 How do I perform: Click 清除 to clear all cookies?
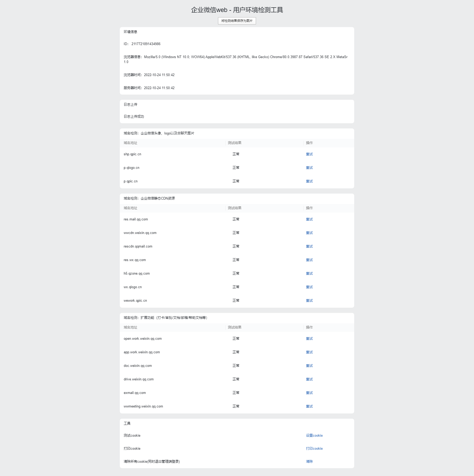click(309, 462)
